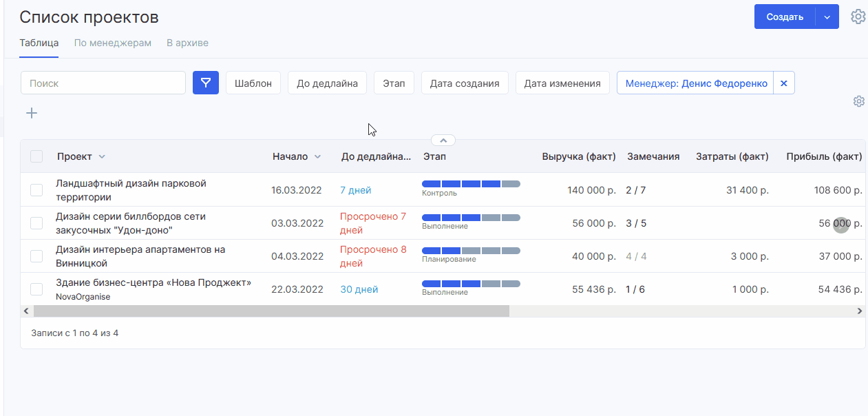Collapse the filter panel with the chevron
The image size is (868, 416).
tap(443, 141)
